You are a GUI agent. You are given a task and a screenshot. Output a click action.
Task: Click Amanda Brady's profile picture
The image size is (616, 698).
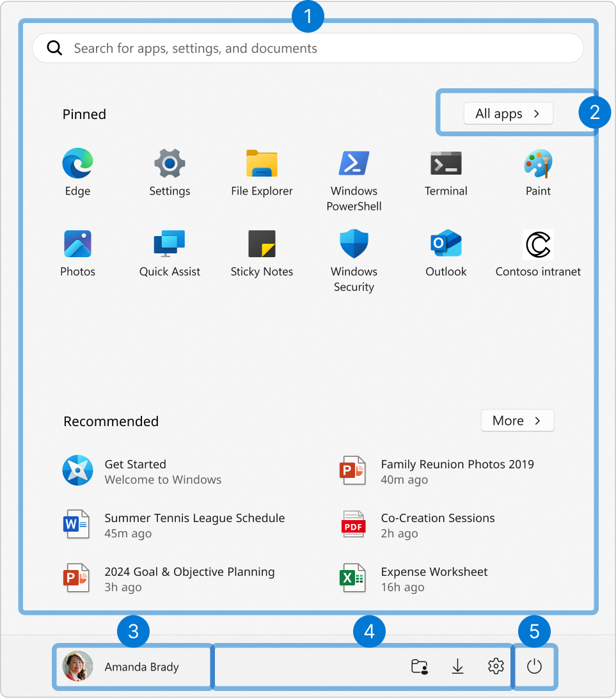(78, 666)
